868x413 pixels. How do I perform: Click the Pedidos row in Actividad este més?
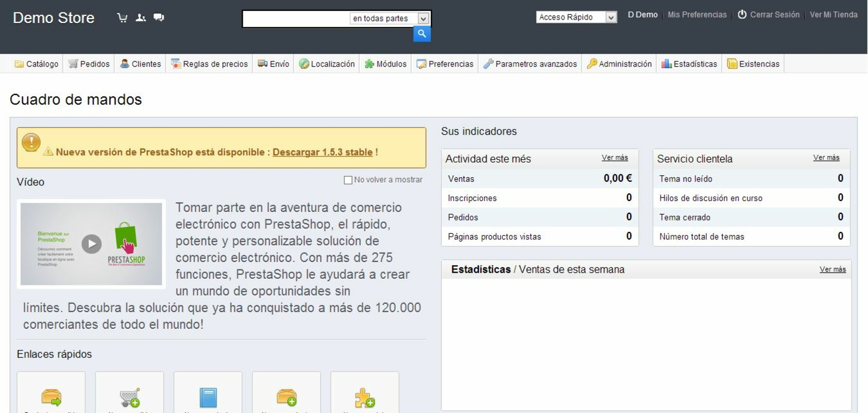pyautogui.click(x=540, y=217)
